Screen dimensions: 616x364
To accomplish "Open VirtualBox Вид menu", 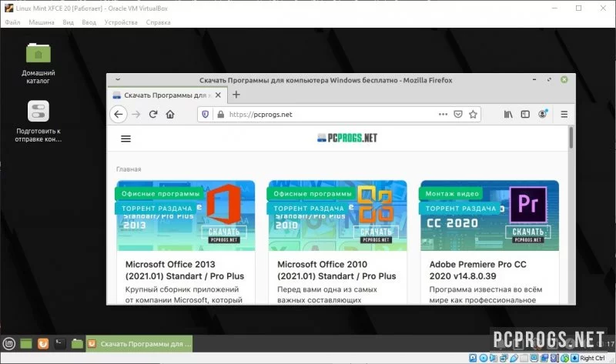I will 68,22.
